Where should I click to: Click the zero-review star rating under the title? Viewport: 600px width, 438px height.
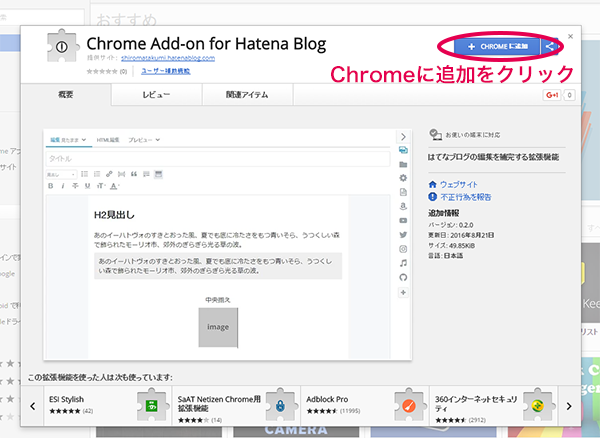(x=102, y=71)
